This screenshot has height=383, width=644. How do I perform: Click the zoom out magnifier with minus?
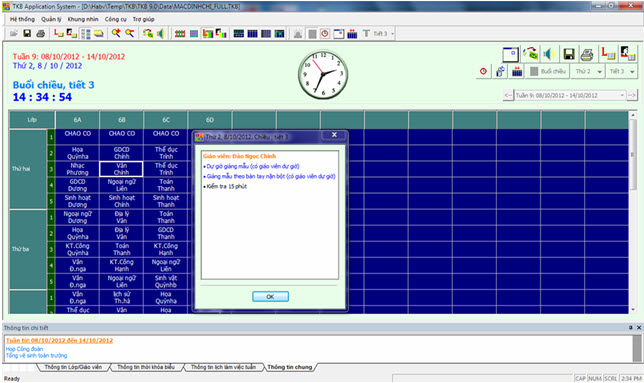click(x=130, y=34)
